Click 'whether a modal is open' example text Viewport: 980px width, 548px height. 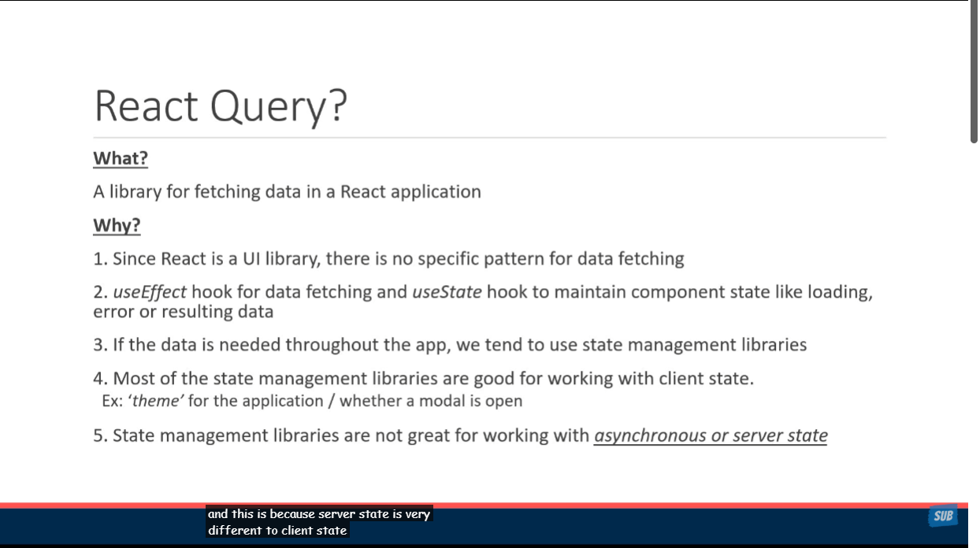tap(431, 401)
